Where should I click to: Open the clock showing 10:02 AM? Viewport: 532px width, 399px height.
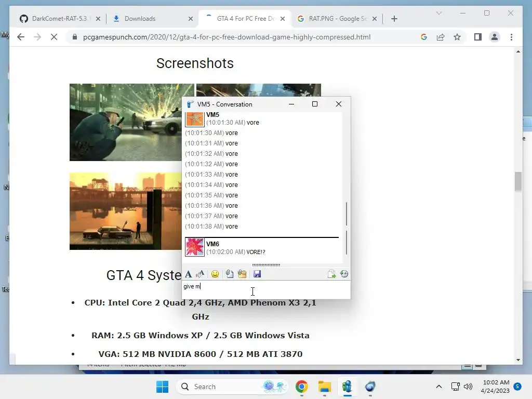click(x=495, y=387)
